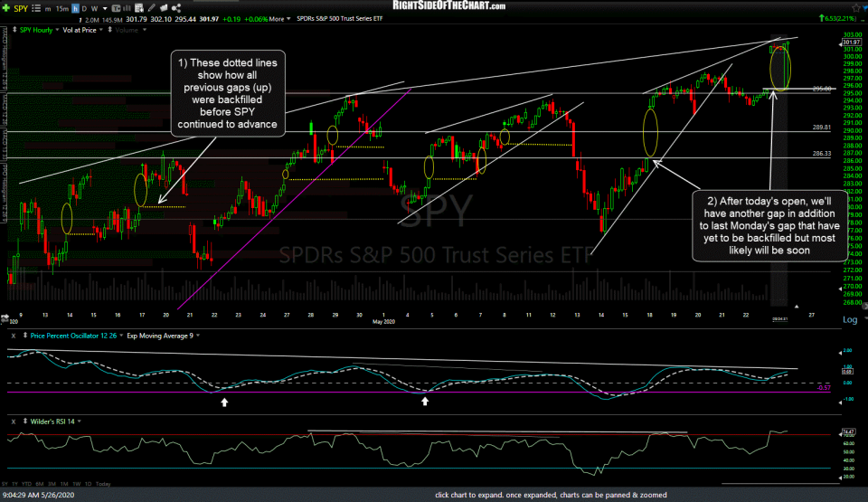This screenshot has width=868, height=502.
Task: Open Price Percent Oscillator 12 26 dropdown
Action: [x=120, y=336]
